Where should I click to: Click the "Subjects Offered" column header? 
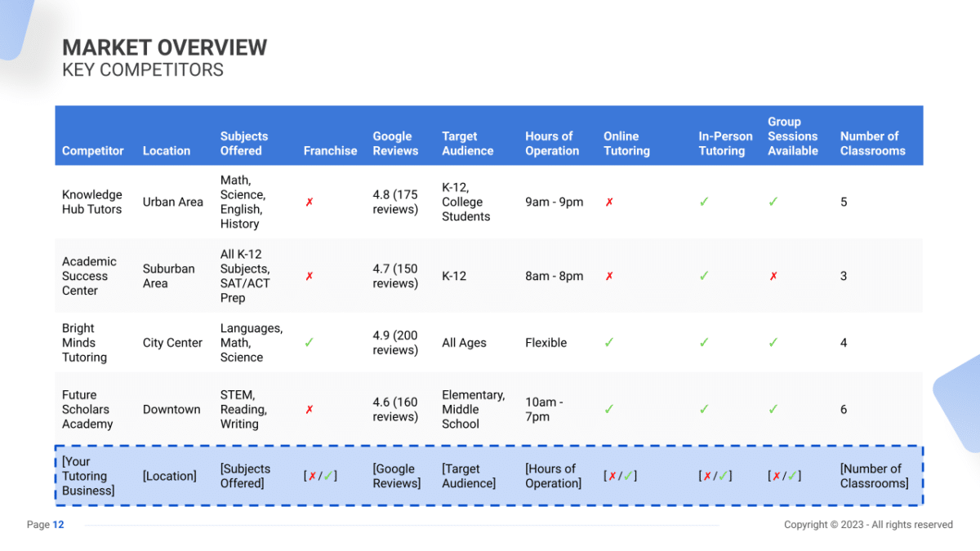click(x=244, y=144)
